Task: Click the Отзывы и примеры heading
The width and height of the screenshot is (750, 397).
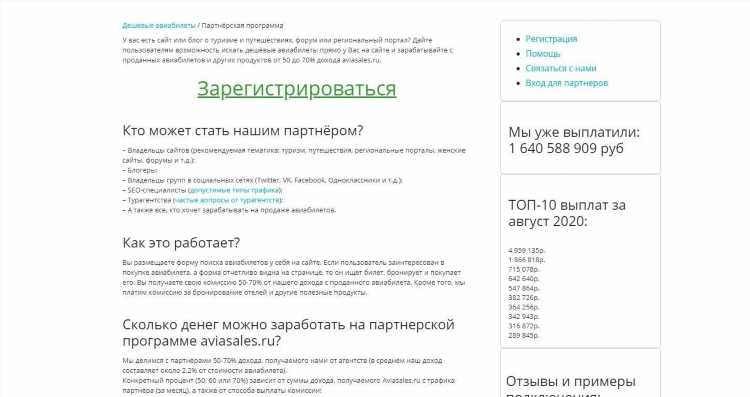Action: [x=571, y=386]
